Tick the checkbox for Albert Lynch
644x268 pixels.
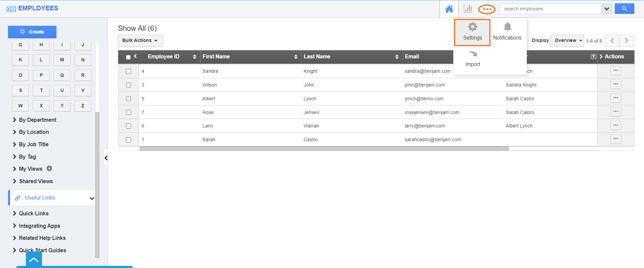(x=129, y=99)
